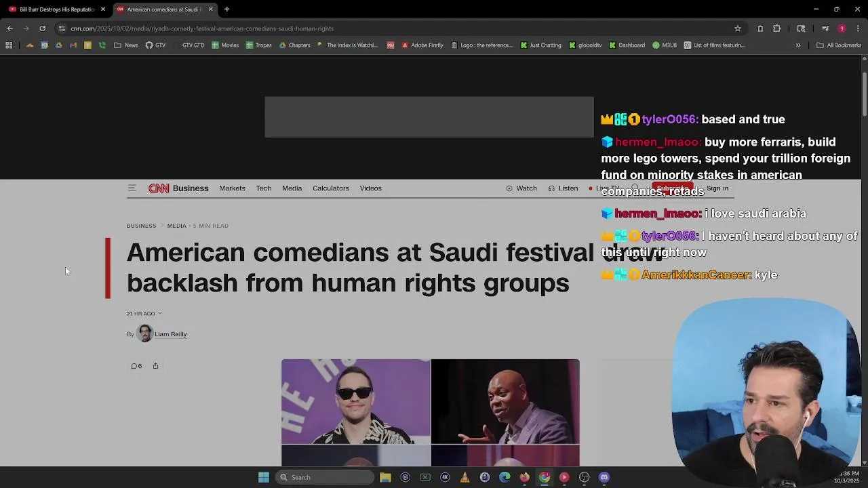This screenshot has width=868, height=488.
Task: Go back using the browser back arrow
Action: [x=9, y=28]
